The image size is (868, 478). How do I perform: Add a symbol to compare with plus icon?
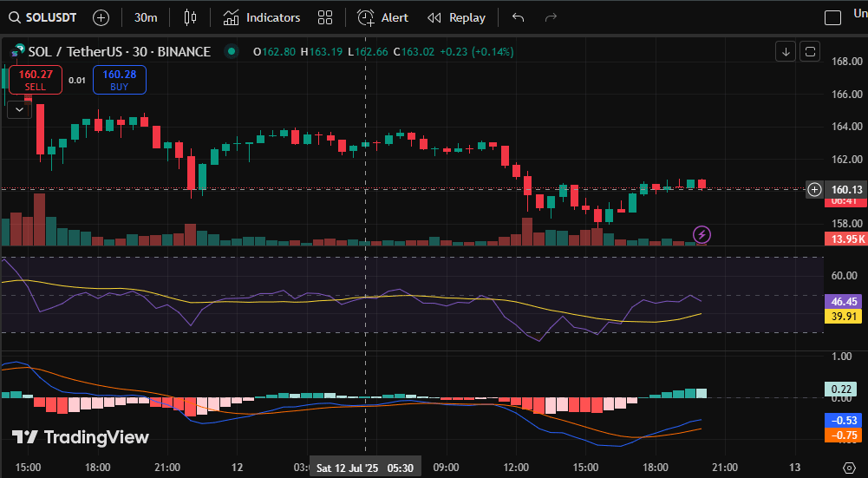(101, 17)
